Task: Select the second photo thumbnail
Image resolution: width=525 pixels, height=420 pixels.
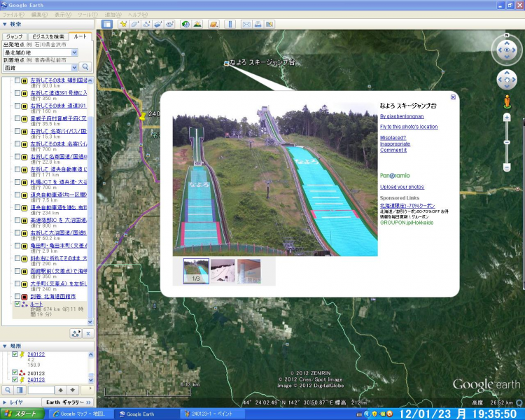Action: coord(223,271)
